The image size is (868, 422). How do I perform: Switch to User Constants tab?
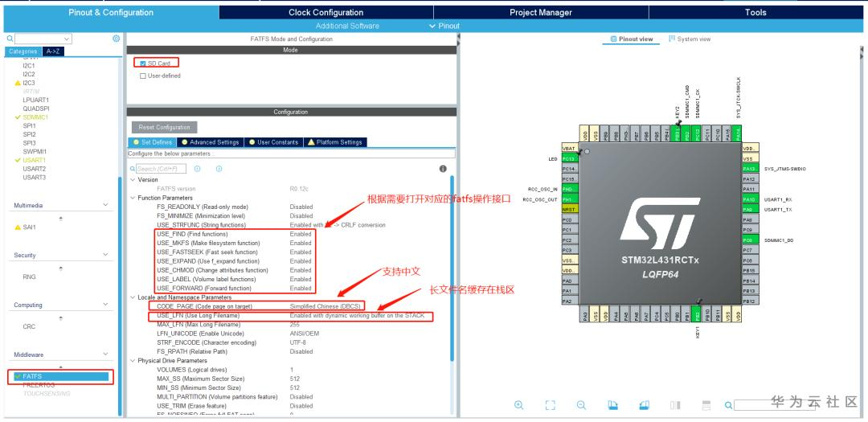[x=273, y=142]
